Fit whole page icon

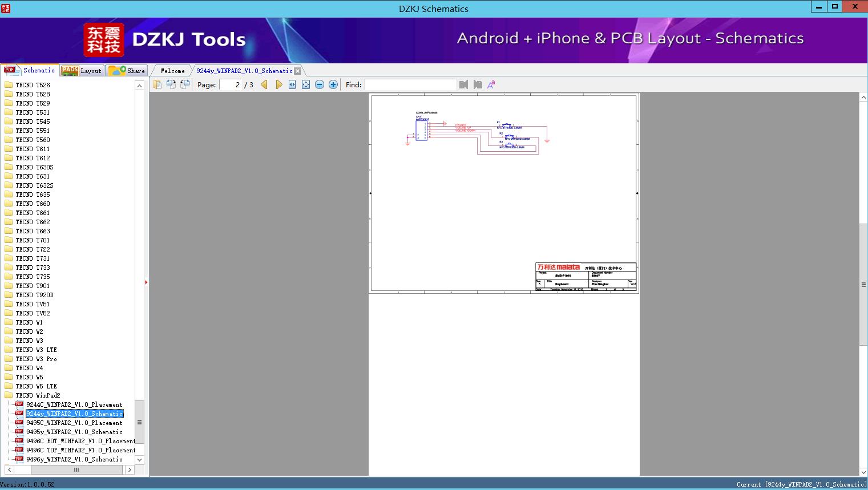(x=306, y=84)
